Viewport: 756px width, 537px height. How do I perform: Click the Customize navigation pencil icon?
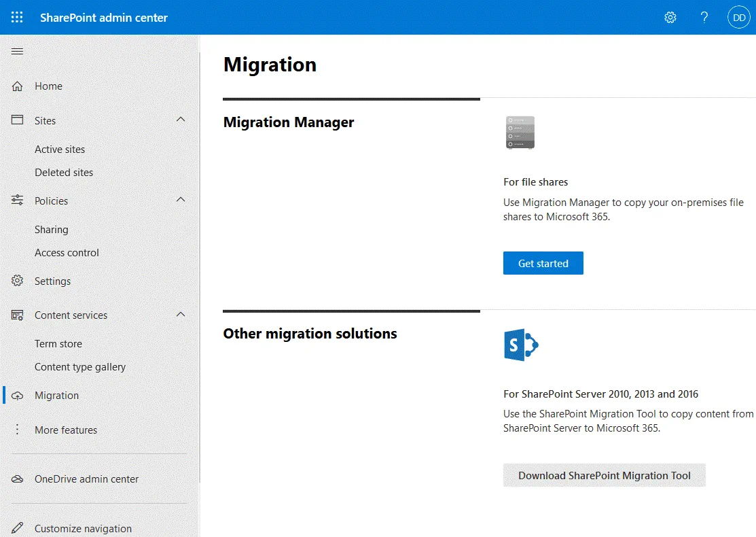(x=17, y=527)
